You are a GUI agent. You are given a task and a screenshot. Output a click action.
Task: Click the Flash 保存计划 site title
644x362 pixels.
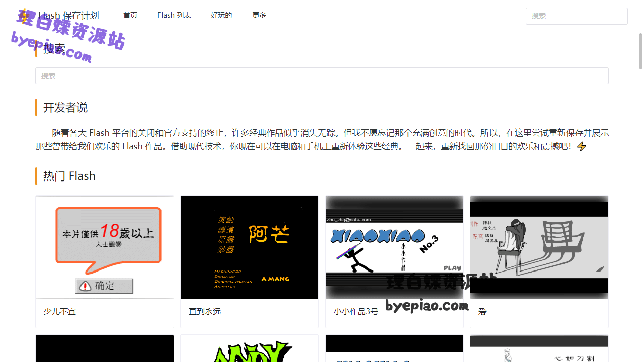[x=68, y=15]
